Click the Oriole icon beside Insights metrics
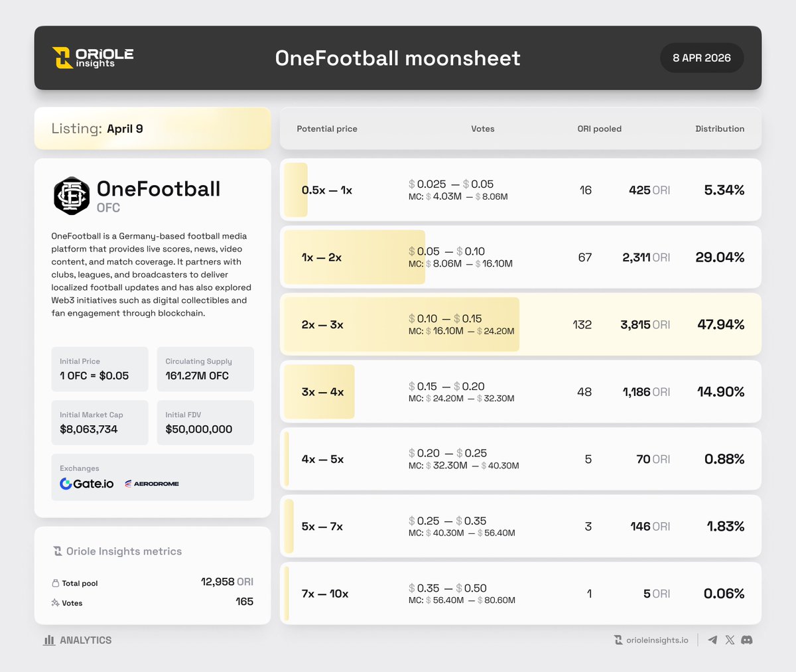Screen dimensions: 796x672 point(58,551)
